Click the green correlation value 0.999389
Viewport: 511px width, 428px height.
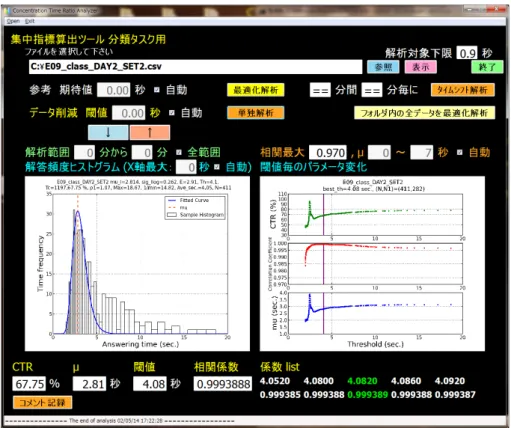pyautogui.click(x=367, y=395)
